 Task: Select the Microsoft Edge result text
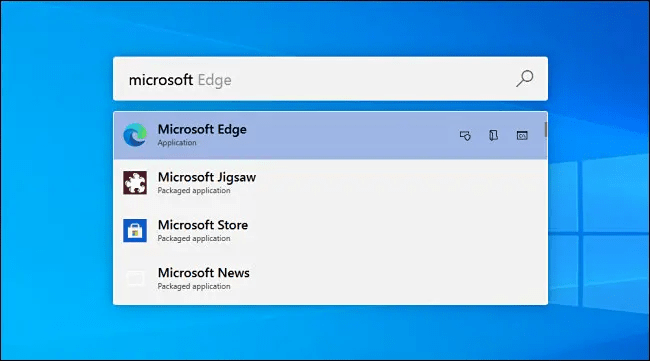point(202,129)
